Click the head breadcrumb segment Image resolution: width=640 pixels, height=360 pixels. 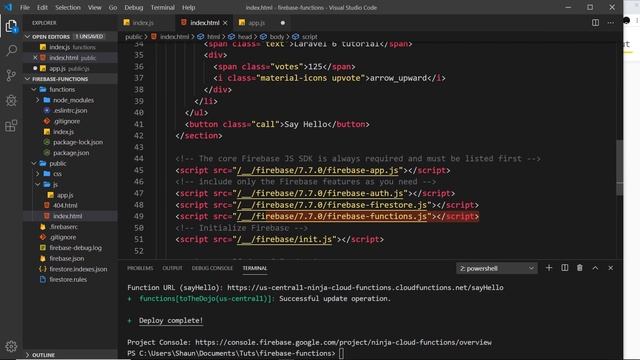(x=244, y=37)
